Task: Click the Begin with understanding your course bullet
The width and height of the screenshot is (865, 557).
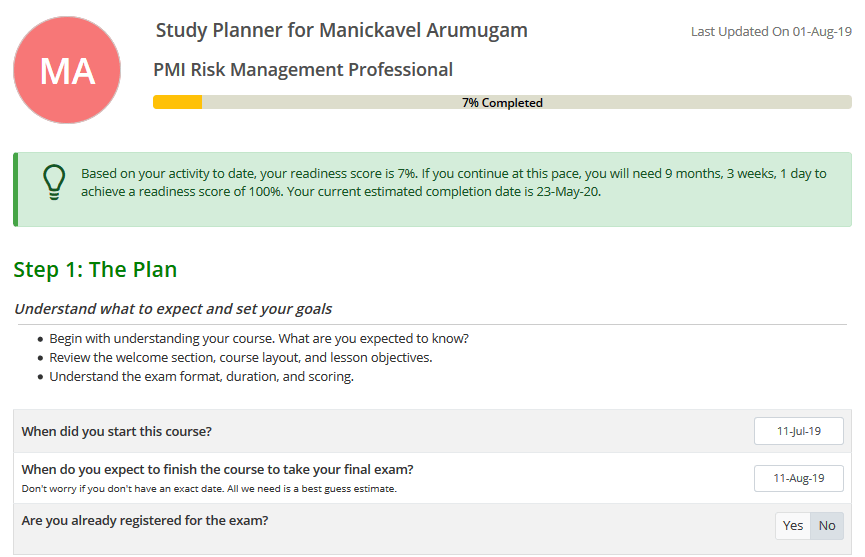Action: [x=259, y=338]
